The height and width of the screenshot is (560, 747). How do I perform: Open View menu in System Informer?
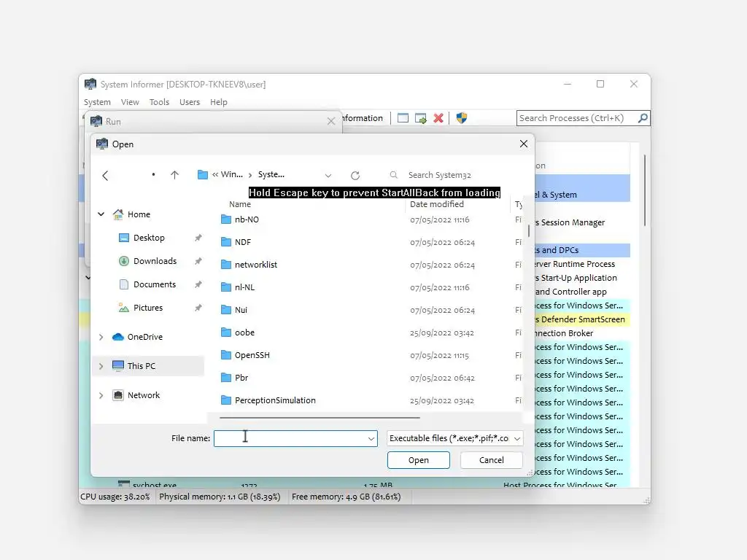130,102
